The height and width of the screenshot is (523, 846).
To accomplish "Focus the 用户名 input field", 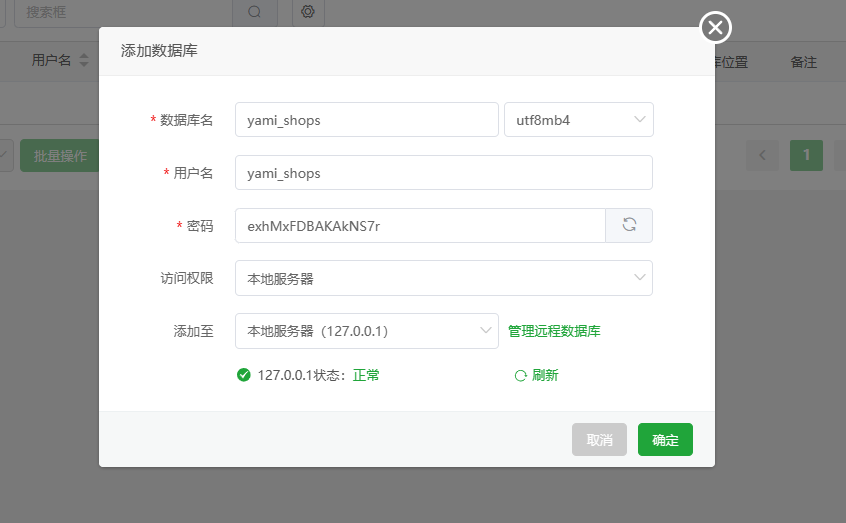I will click(443, 172).
